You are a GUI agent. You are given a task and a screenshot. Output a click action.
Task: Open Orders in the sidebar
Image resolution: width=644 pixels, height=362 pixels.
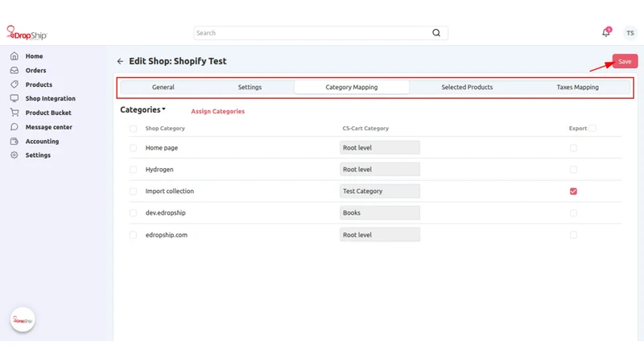(35, 71)
